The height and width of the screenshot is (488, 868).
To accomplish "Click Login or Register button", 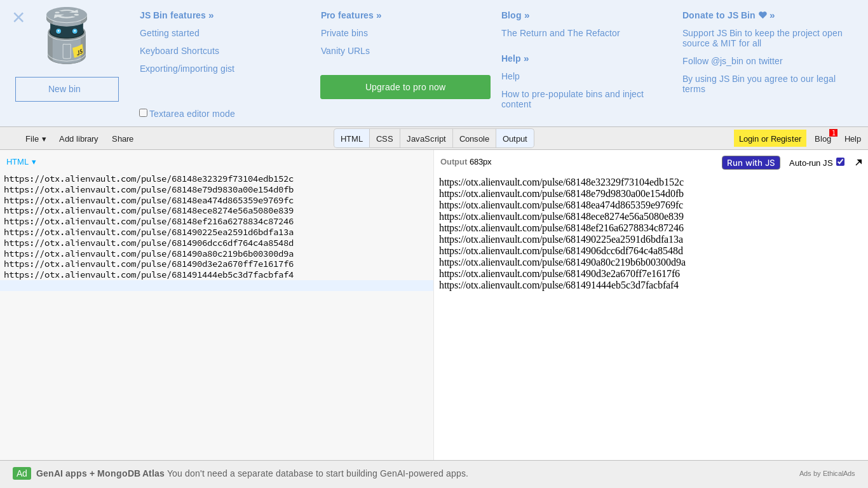I will click(770, 139).
